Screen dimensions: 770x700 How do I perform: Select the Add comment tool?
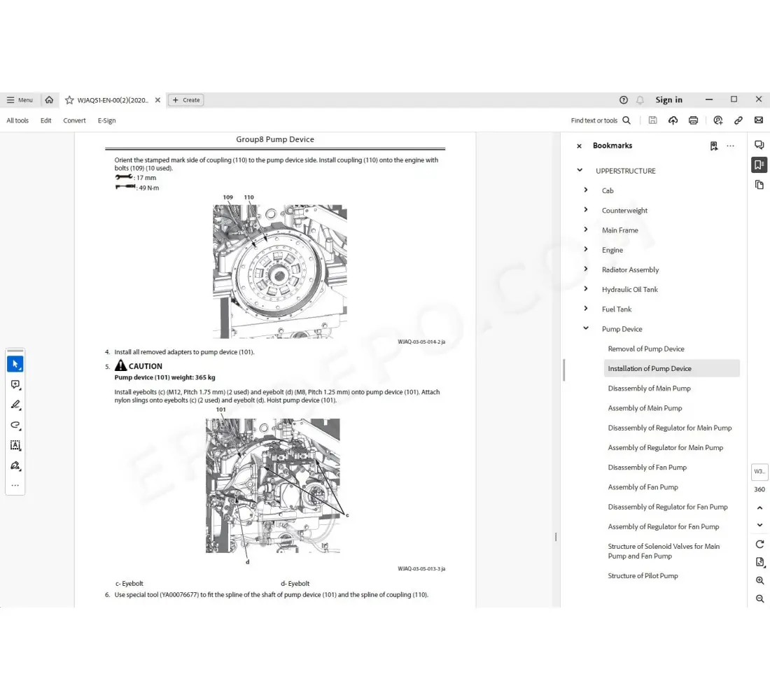point(15,384)
